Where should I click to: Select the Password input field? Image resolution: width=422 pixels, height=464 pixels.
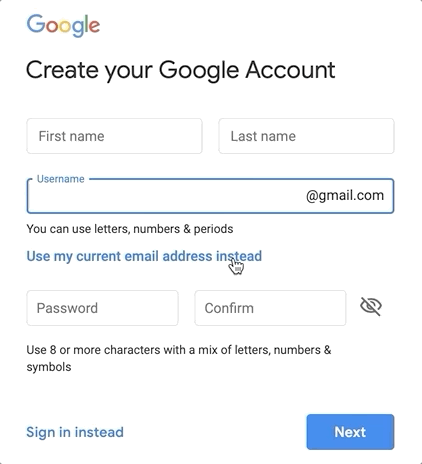[102, 308]
